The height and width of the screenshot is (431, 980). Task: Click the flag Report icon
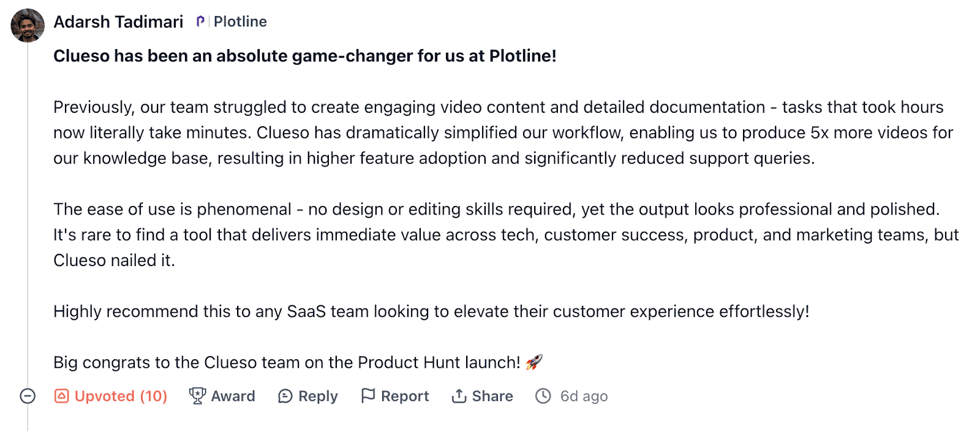[x=367, y=396]
